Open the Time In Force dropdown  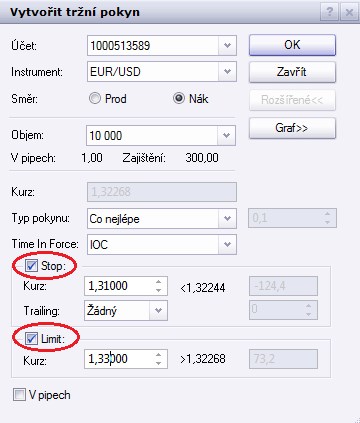227,244
